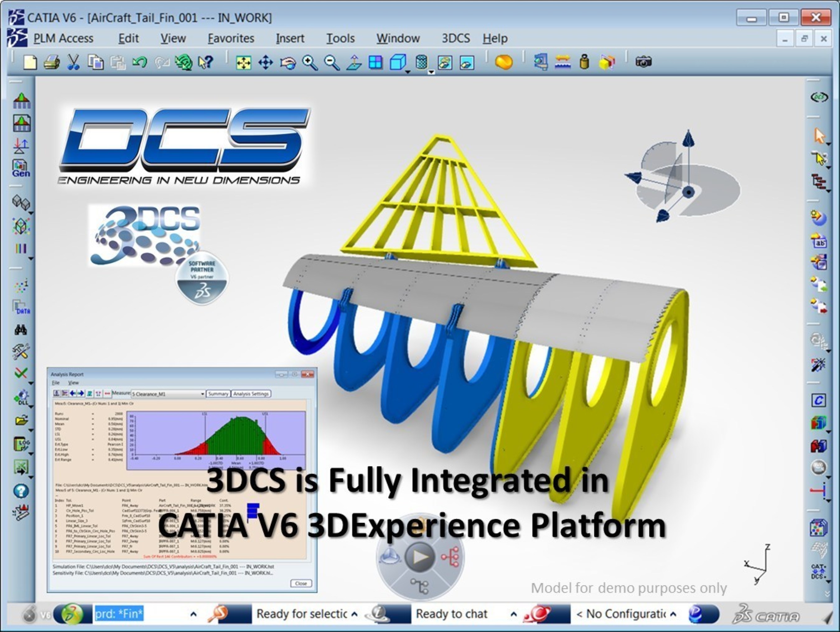Screen dimensions: 840x632
Task: Click the green check mark icon
Action: coord(21,373)
